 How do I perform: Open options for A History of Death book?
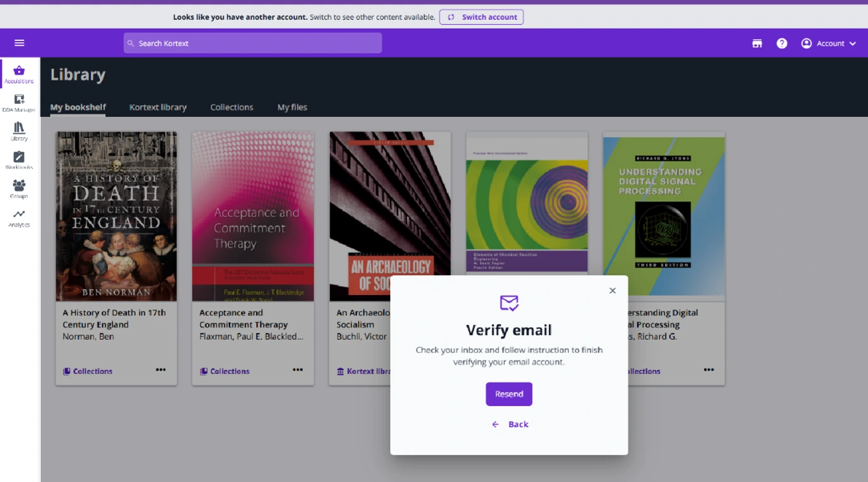pos(161,370)
